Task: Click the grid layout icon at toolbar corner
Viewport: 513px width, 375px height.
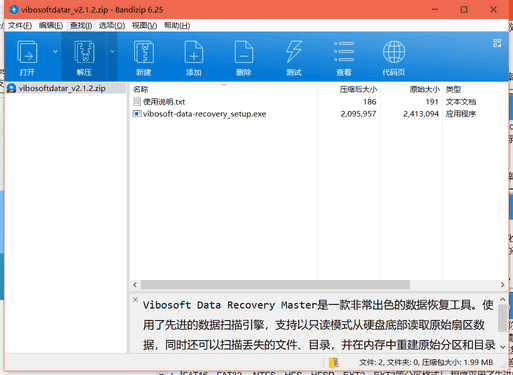Action: coord(497,43)
